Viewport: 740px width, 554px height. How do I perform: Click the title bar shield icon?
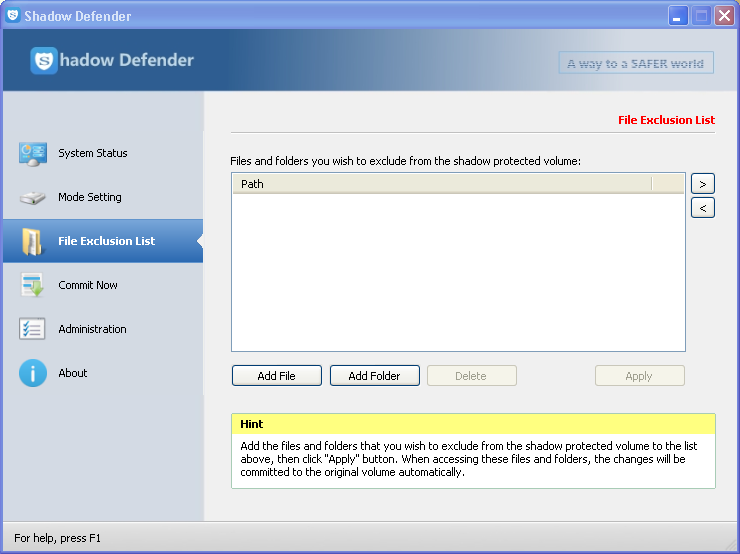click(x=13, y=16)
